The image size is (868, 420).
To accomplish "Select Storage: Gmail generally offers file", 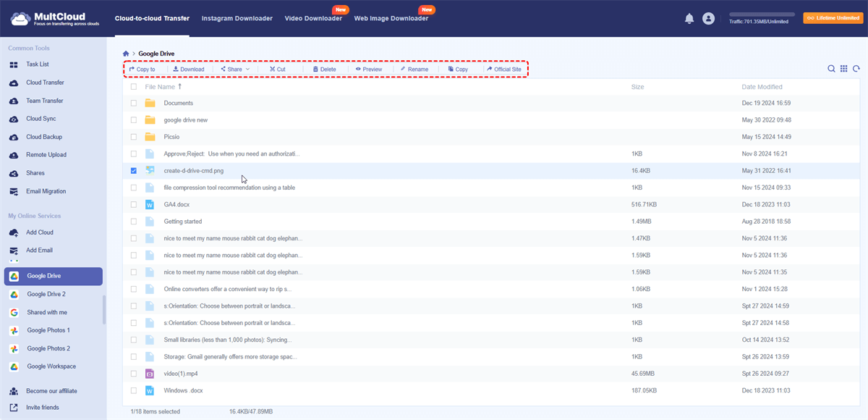I will [x=230, y=357].
